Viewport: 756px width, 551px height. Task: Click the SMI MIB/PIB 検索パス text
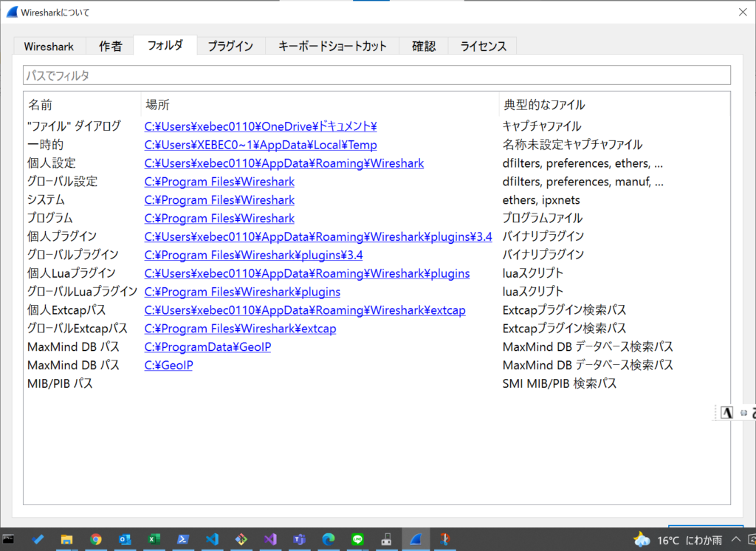(560, 383)
